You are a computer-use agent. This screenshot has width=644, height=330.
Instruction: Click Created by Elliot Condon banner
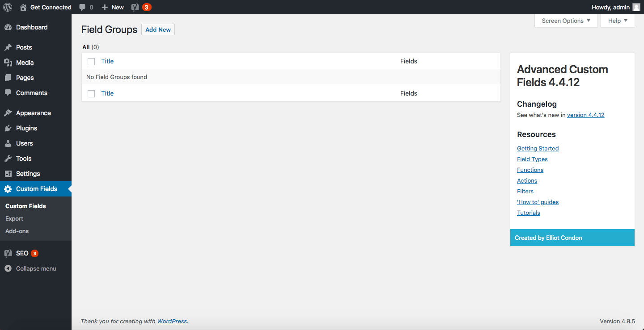coord(572,238)
